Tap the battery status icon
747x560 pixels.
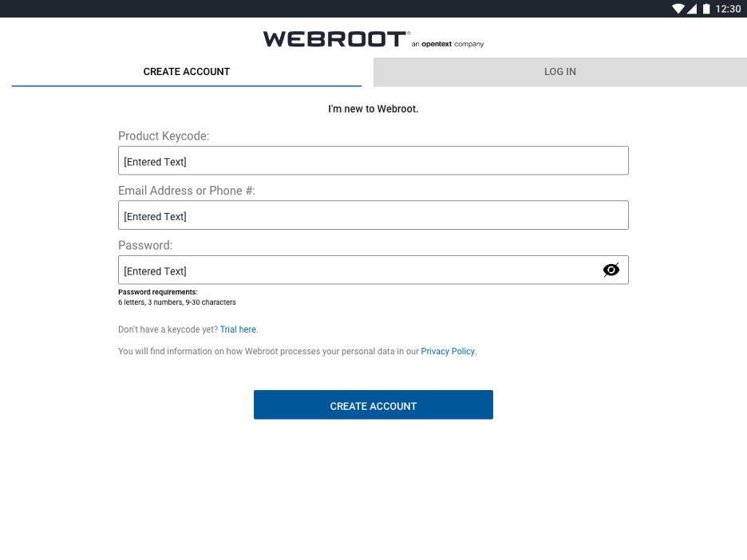point(706,9)
